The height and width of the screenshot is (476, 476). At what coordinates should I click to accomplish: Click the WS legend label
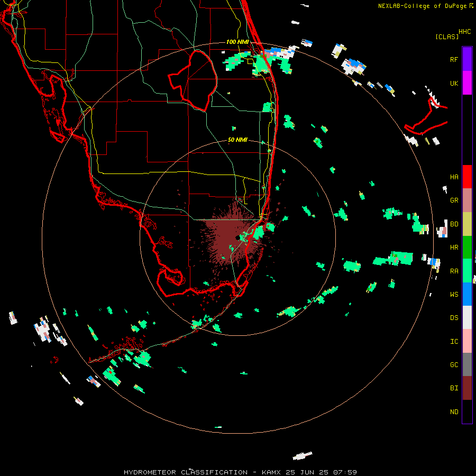click(454, 295)
